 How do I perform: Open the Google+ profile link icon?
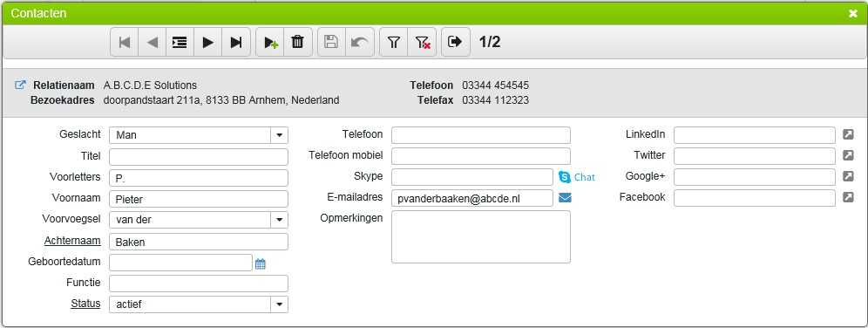(848, 176)
